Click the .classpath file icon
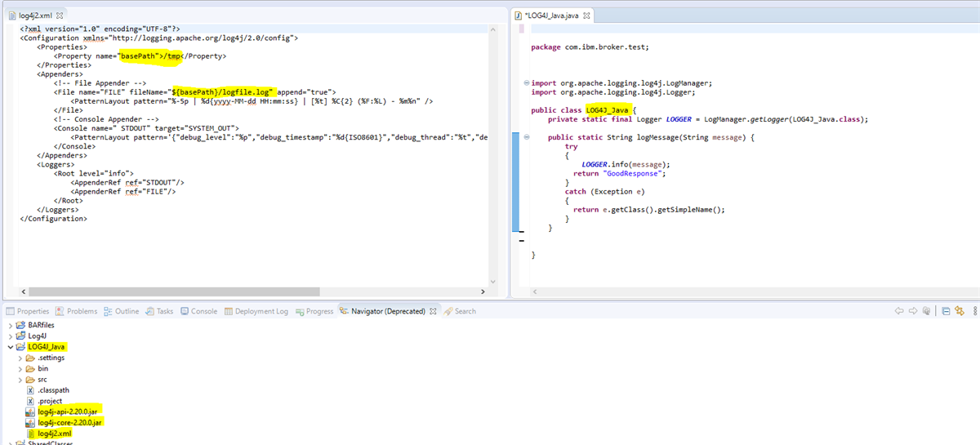The width and height of the screenshot is (980, 445). (31, 390)
